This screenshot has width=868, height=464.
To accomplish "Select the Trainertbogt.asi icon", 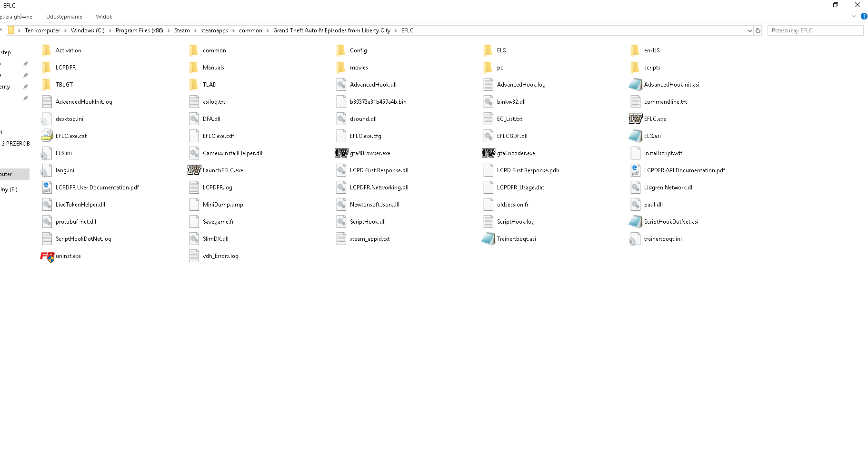I will pos(488,239).
